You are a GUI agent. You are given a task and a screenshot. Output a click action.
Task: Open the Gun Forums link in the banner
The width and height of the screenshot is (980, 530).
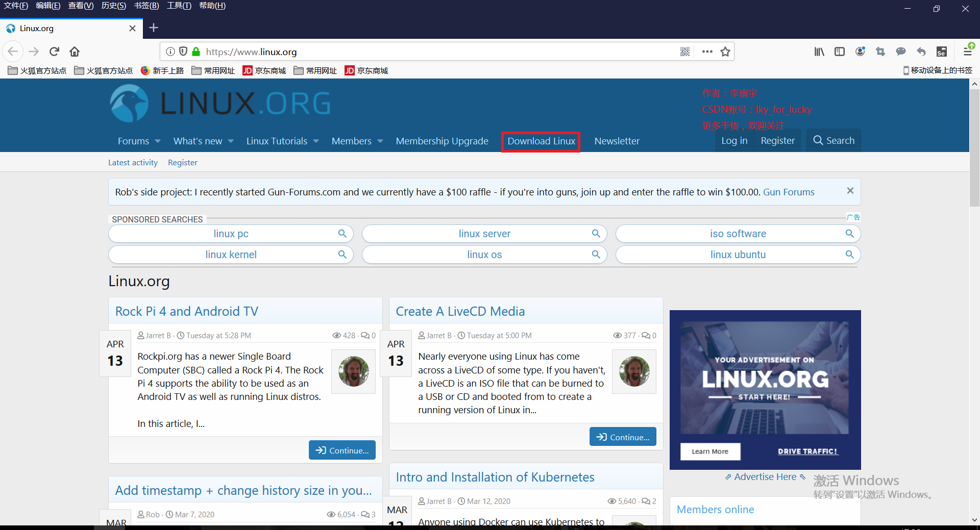tap(789, 192)
